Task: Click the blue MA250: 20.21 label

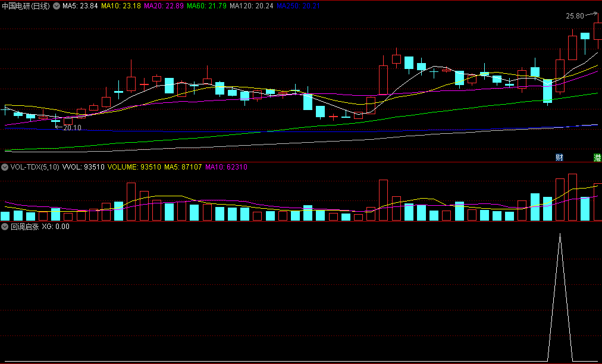Action: (x=298, y=6)
